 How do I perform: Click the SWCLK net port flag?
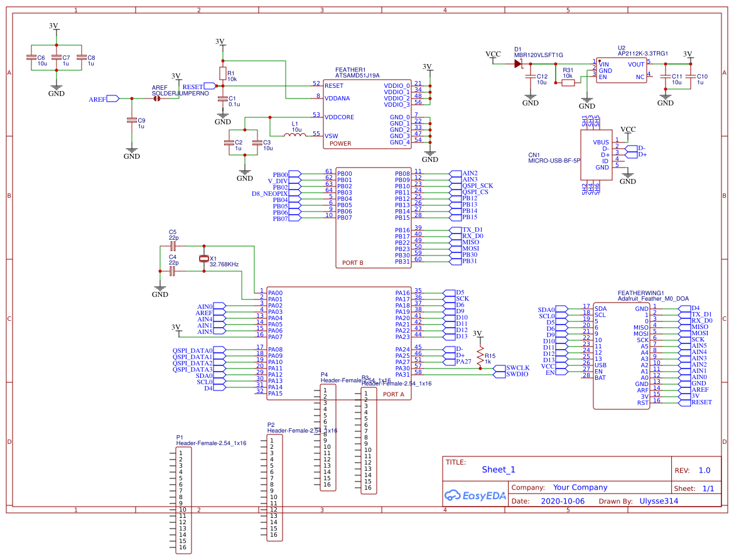pyautogui.click(x=517, y=368)
